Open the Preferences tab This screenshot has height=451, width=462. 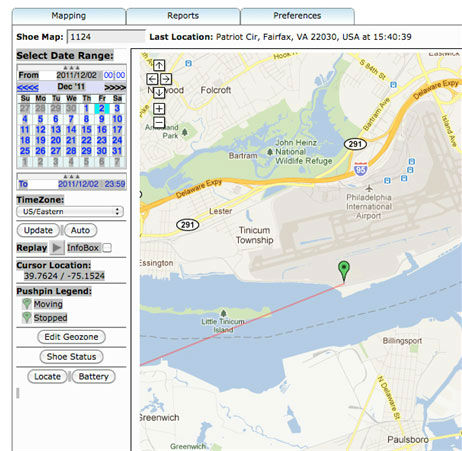tap(297, 16)
